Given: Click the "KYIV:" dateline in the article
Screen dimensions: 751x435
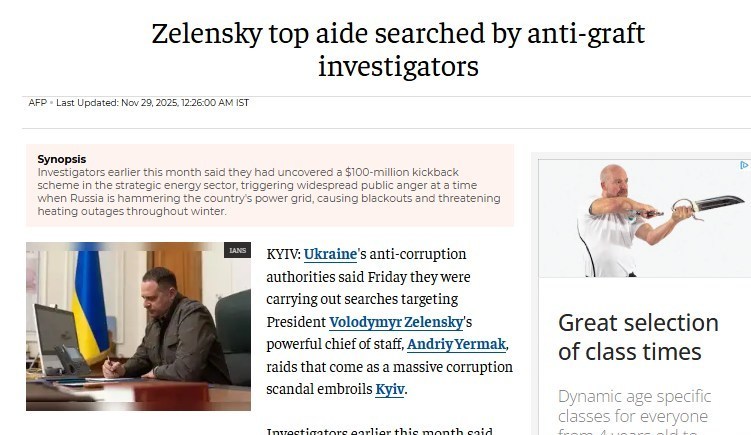Looking at the screenshot, I should [x=283, y=254].
